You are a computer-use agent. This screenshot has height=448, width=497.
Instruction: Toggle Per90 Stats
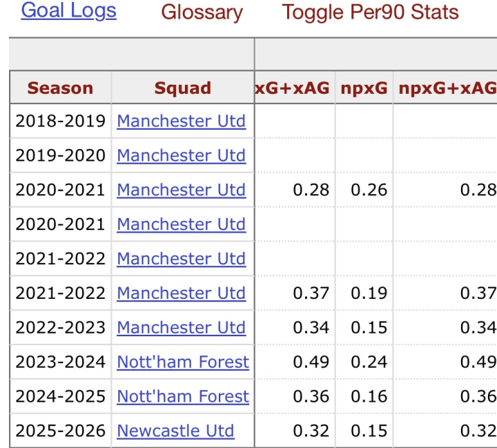(x=370, y=12)
